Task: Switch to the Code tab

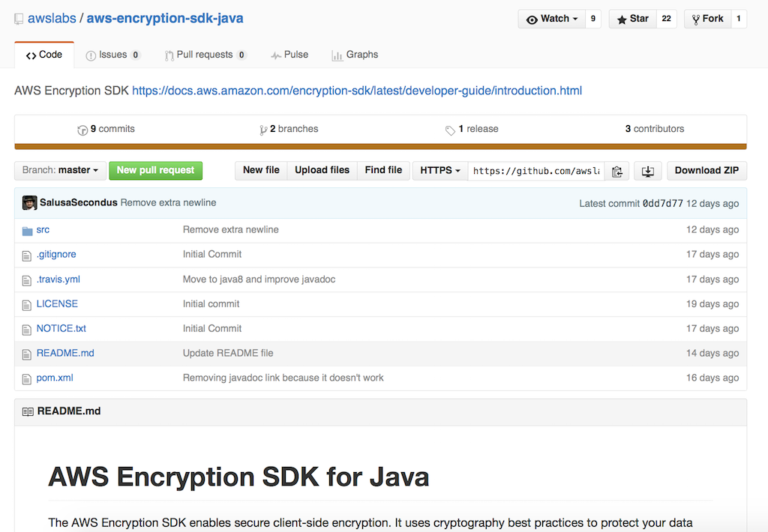Action: tap(44, 55)
